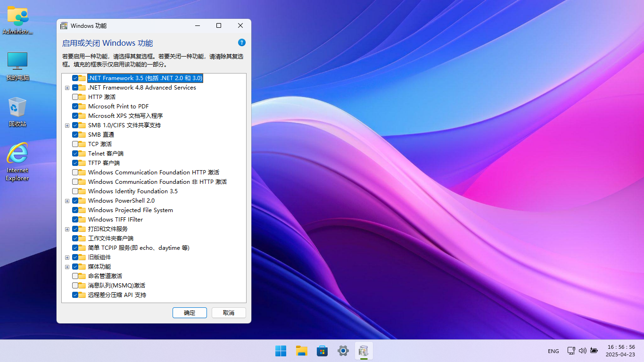Viewport: 644px width, 362px height.
Task: Expand the 旧版组件 node
Action: (67, 257)
